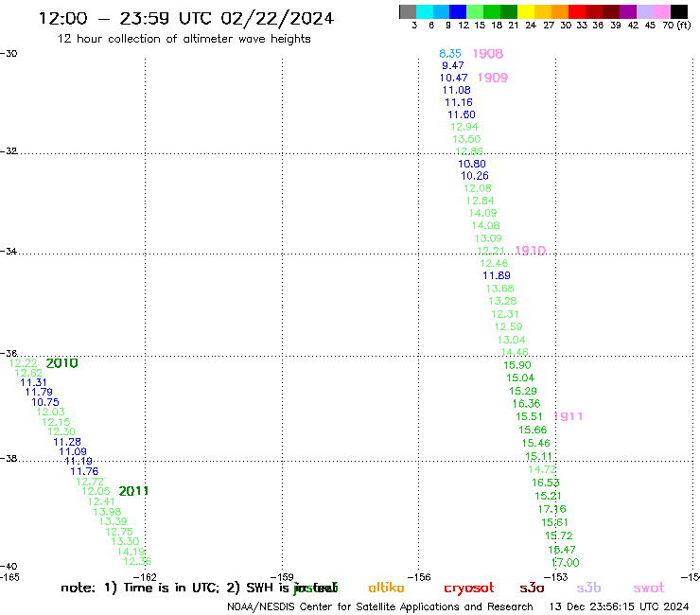Click the pink time label 1910

(531, 251)
